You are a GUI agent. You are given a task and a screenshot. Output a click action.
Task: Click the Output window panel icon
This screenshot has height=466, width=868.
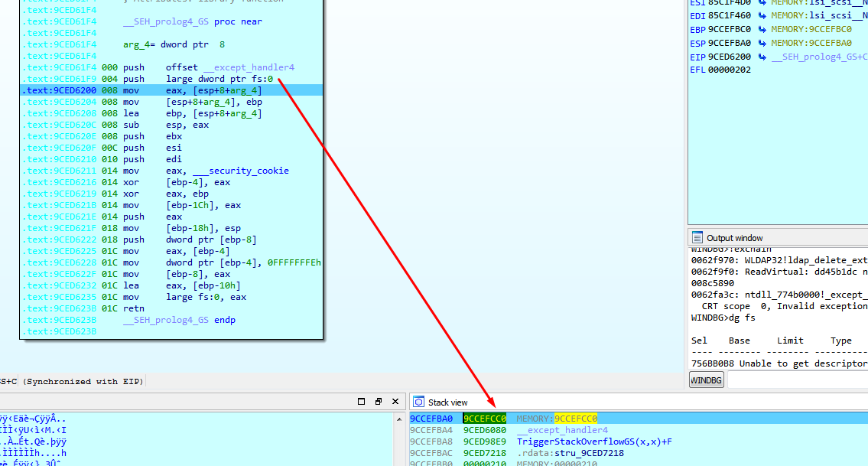point(697,238)
